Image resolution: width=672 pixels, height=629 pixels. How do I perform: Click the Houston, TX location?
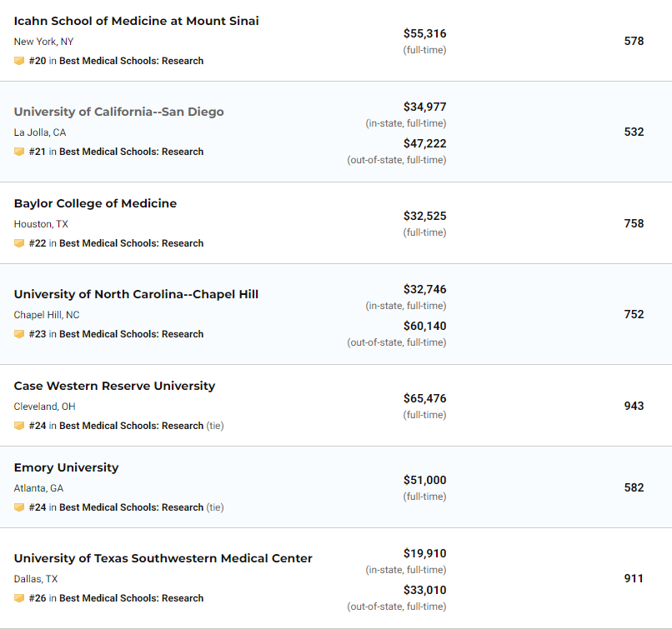(x=41, y=224)
